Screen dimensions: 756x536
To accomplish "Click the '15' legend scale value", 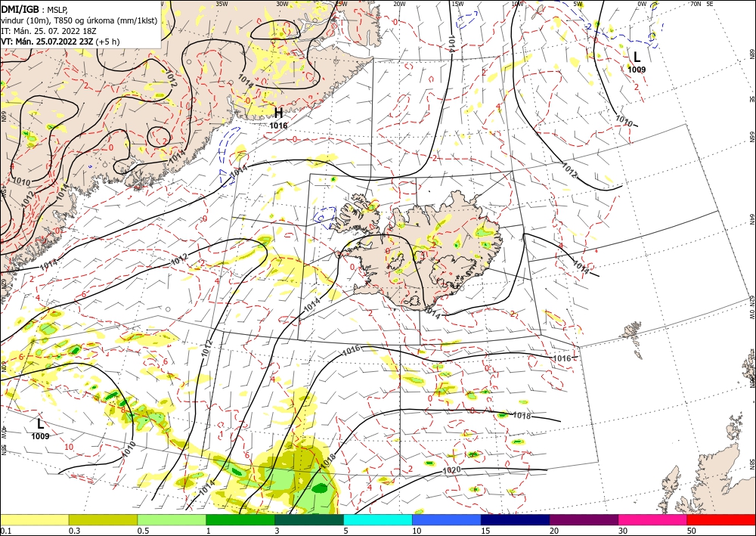I will coord(485,531).
